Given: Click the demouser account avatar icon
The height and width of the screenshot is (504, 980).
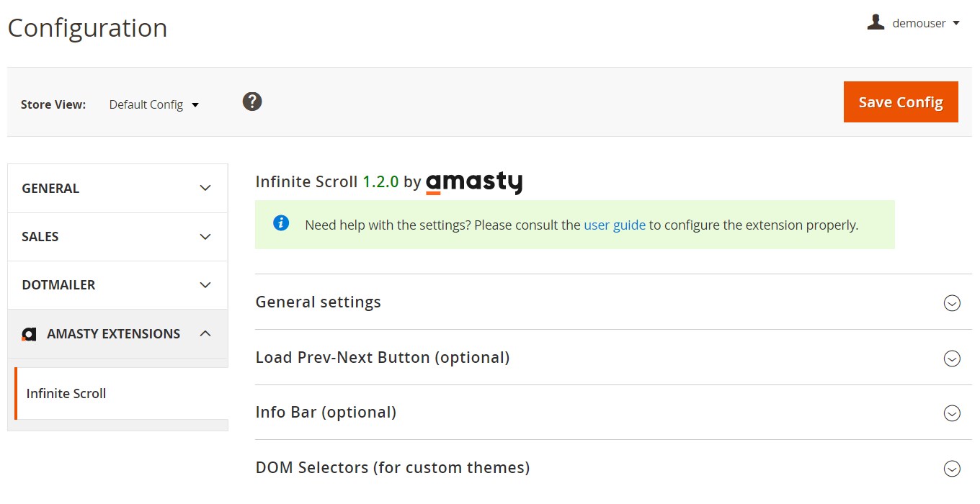Looking at the screenshot, I should (x=876, y=22).
